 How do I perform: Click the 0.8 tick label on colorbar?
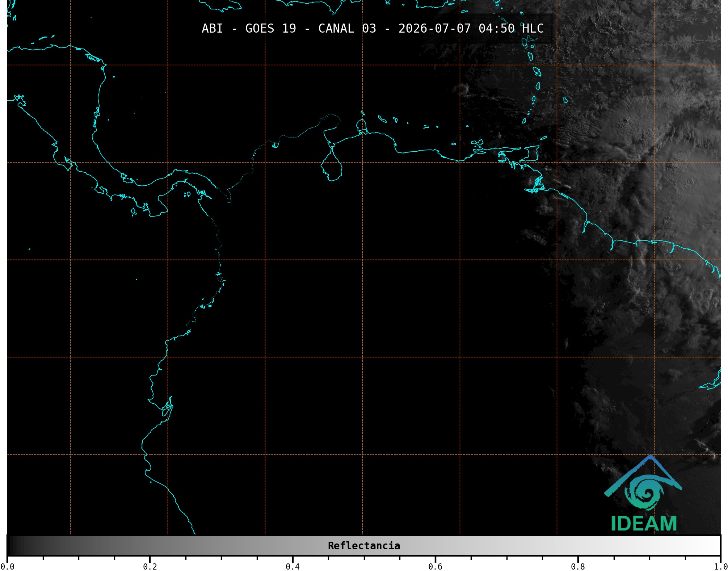578,566
